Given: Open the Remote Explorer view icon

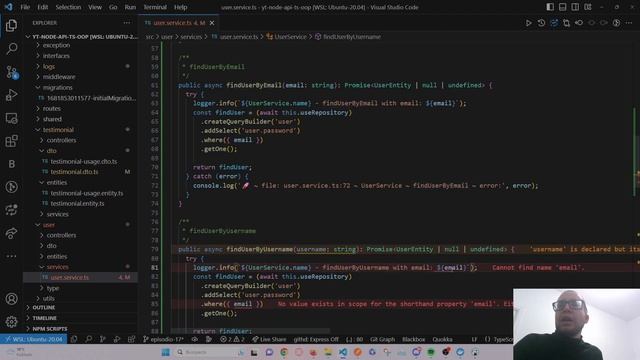Looking at the screenshot, I should coord(11,118).
